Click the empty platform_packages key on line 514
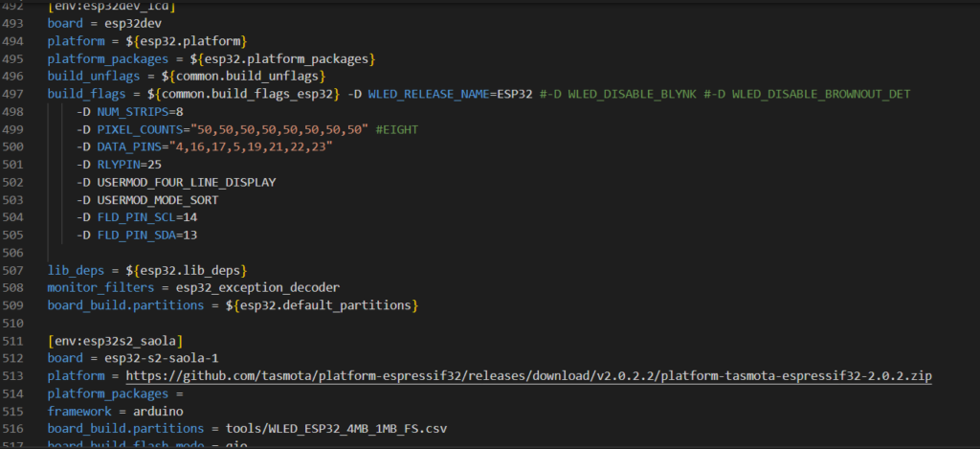The image size is (980, 449). (108, 394)
